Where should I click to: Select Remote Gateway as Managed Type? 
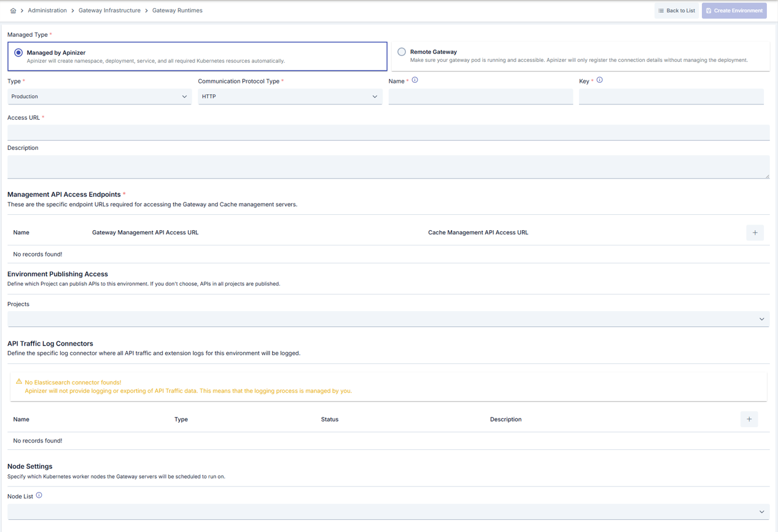(402, 52)
